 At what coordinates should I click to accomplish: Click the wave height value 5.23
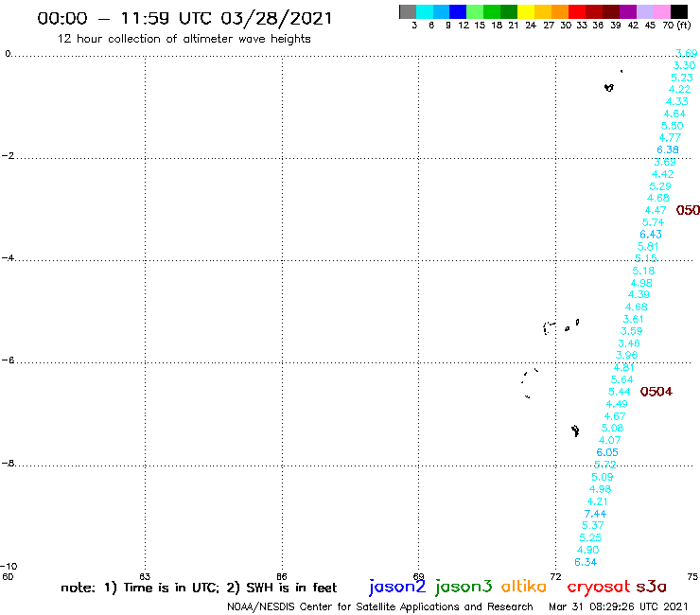(x=682, y=78)
